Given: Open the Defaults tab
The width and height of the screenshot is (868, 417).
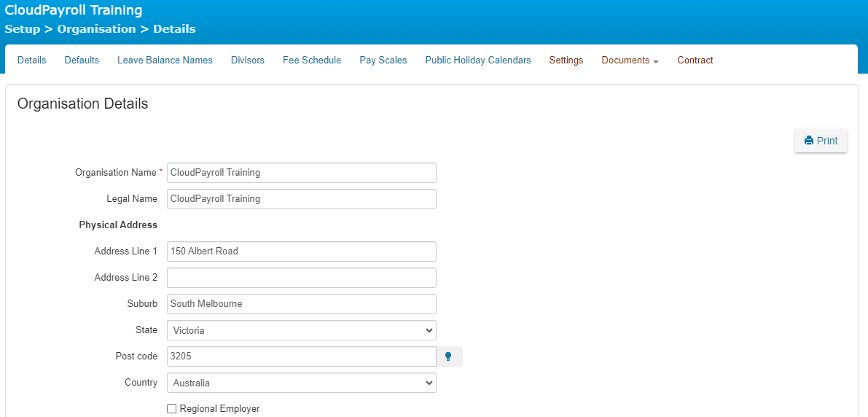Looking at the screenshot, I should (x=82, y=61).
